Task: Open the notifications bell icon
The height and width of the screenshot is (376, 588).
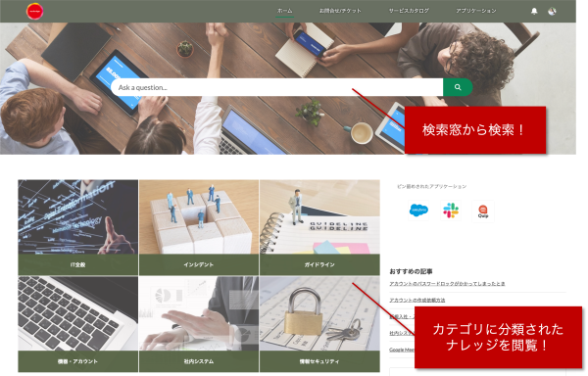Action: coord(534,11)
